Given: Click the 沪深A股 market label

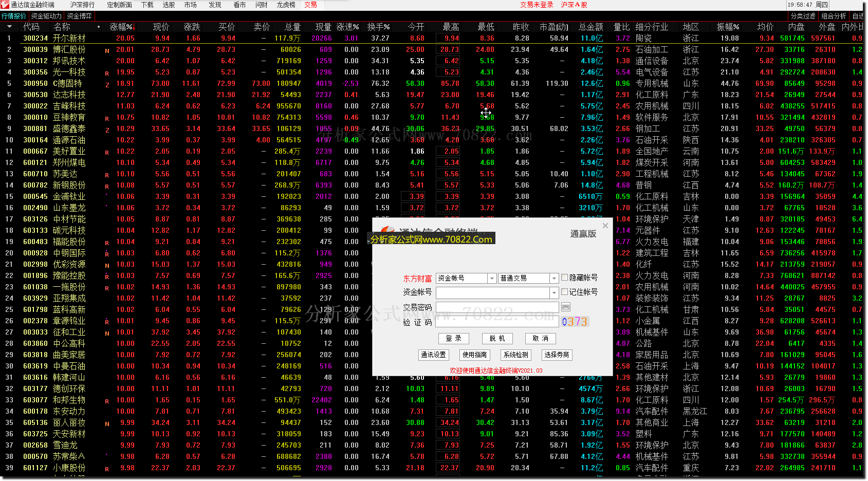Looking at the screenshot, I should [574, 5].
